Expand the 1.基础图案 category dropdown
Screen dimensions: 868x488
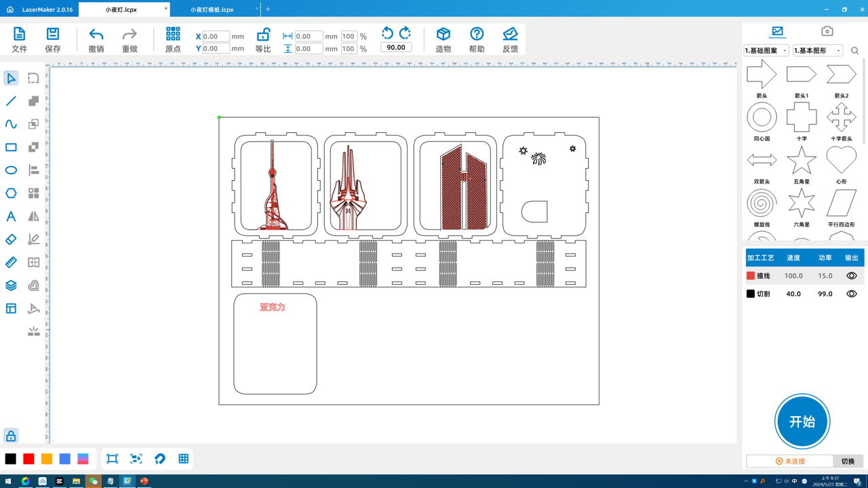[x=766, y=51]
